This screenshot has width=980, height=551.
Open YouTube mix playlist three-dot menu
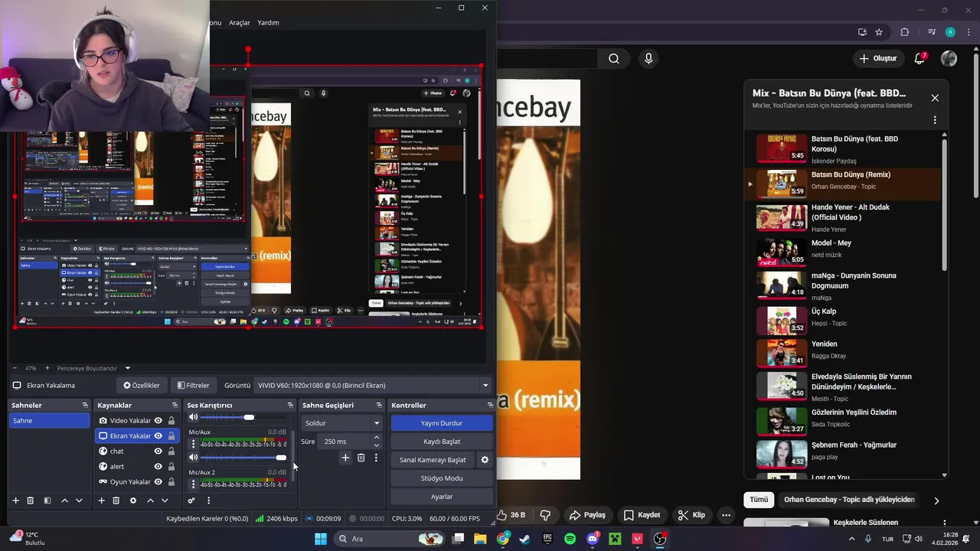pyautogui.click(x=935, y=120)
